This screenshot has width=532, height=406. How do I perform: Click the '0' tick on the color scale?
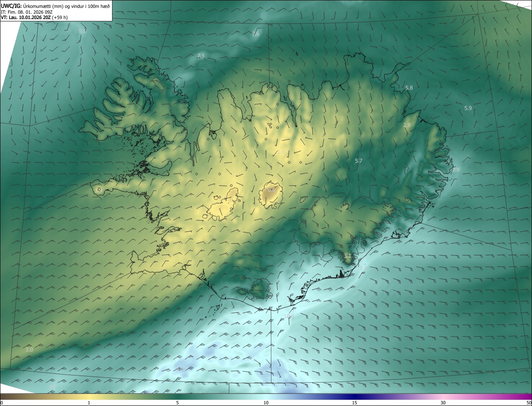[x=2, y=403]
